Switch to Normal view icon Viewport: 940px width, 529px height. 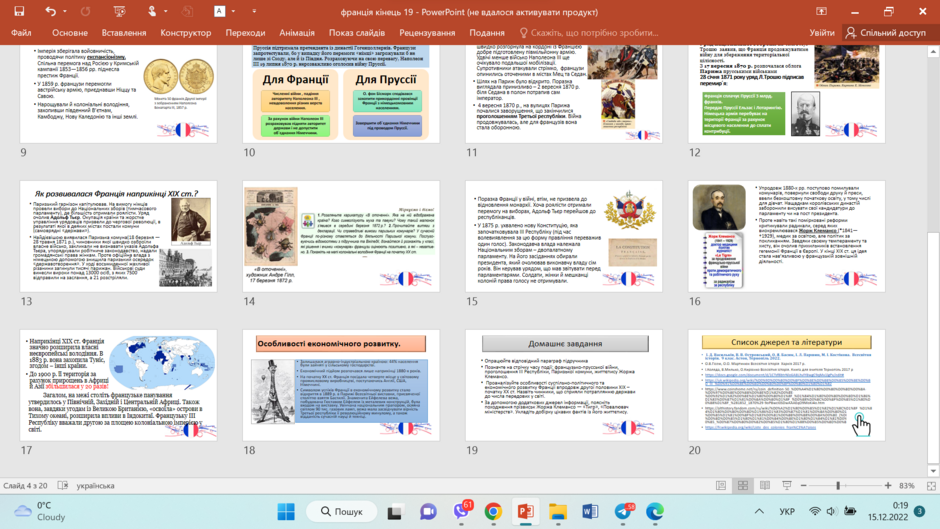(721, 486)
